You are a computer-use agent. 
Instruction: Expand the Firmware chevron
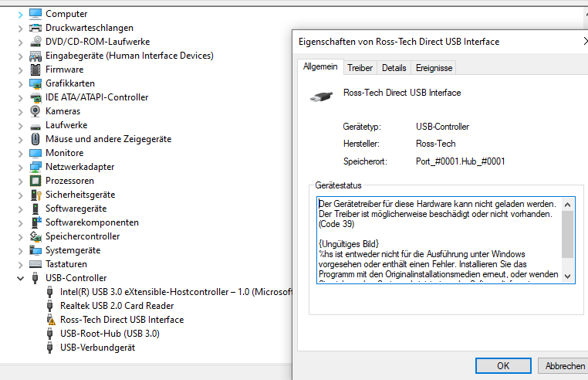[20, 70]
